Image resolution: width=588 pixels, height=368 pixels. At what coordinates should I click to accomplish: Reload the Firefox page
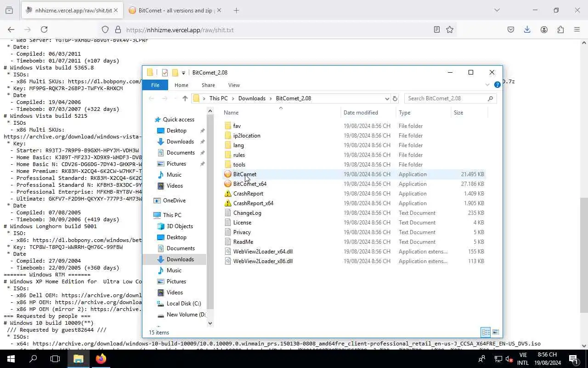[44, 29]
